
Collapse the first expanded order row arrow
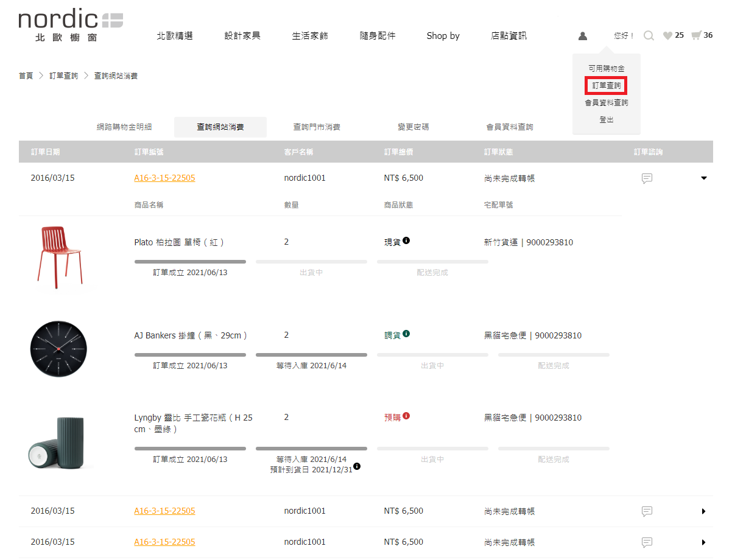pos(704,178)
